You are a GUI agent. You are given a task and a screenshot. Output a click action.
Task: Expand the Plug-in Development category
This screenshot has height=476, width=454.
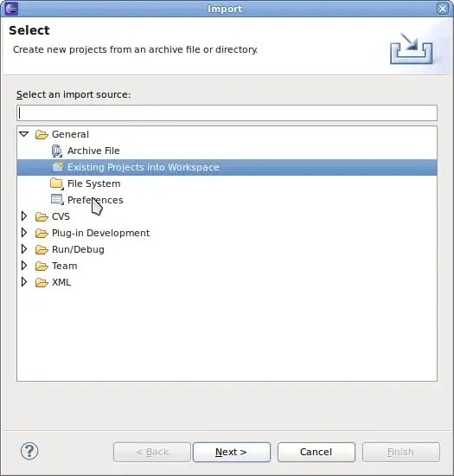[x=24, y=233]
